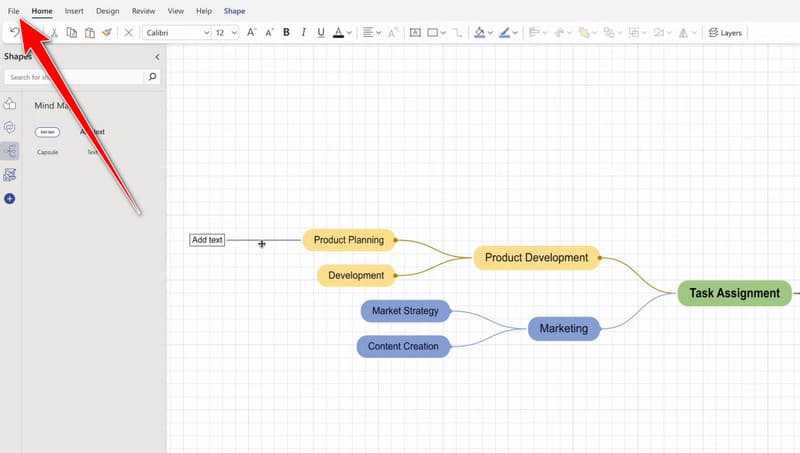Click the Position shapes icon
This screenshot has width=800, height=453.
click(x=559, y=33)
